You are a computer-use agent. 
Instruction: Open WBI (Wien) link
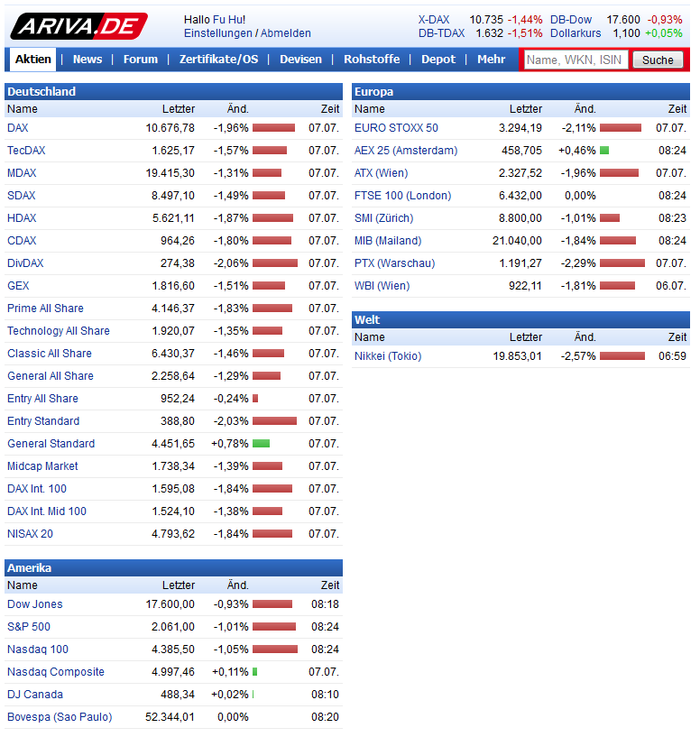(382, 286)
